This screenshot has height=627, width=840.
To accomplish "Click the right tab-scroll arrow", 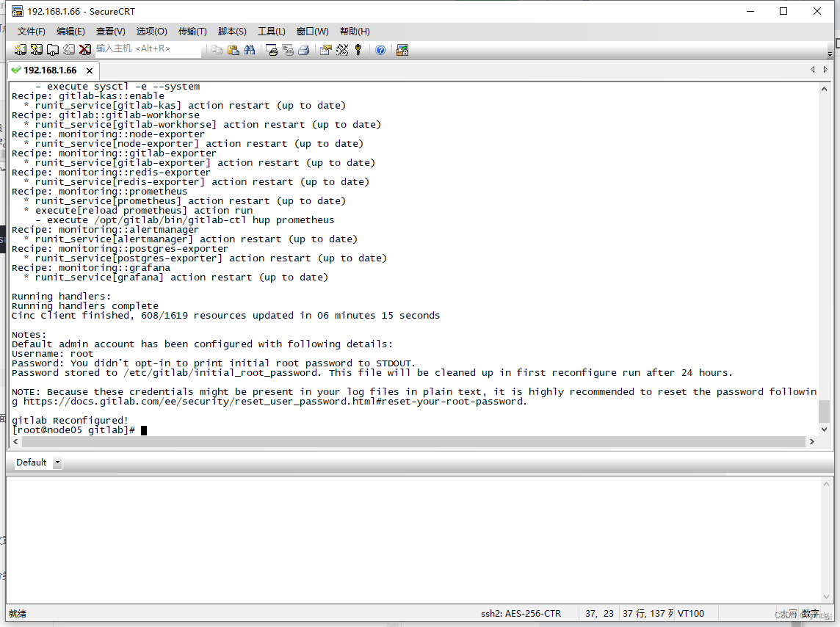I will (x=824, y=69).
